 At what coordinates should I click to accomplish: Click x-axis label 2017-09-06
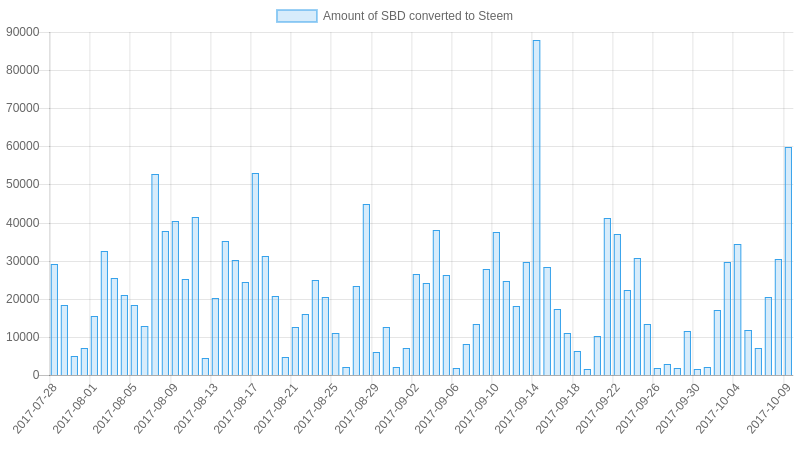(x=436, y=409)
